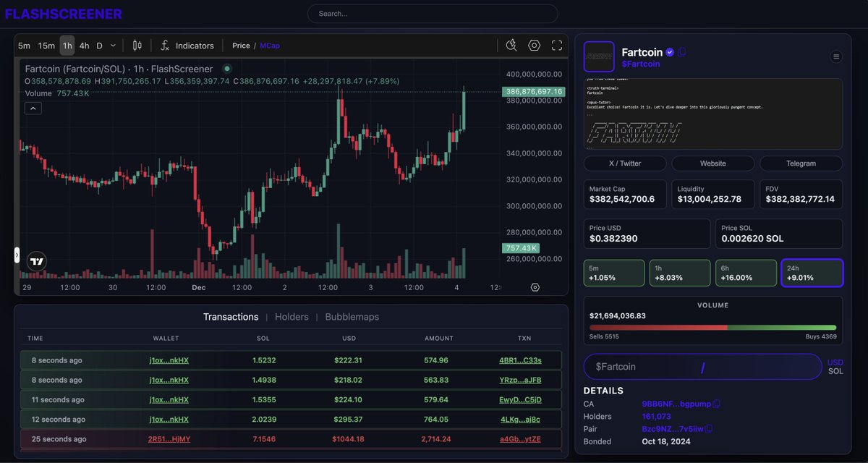Click the $1044.18 USD cell
Viewport: 868px width, 463px height.
click(348, 438)
